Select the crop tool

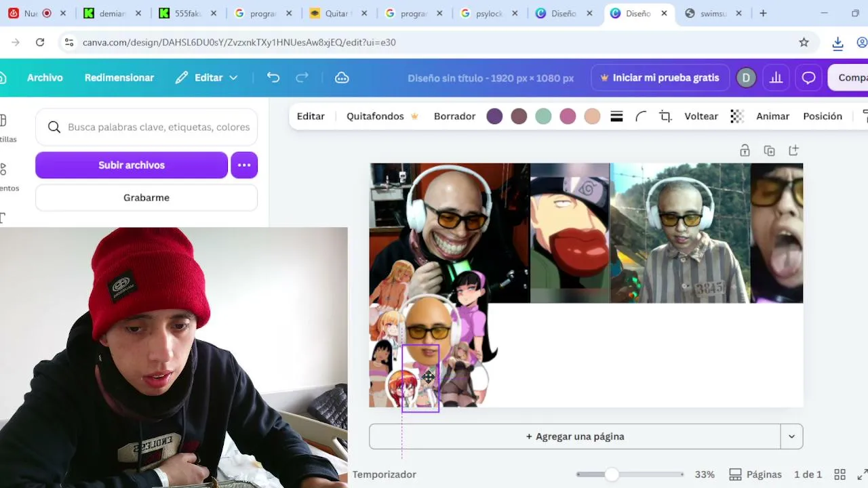click(x=665, y=117)
